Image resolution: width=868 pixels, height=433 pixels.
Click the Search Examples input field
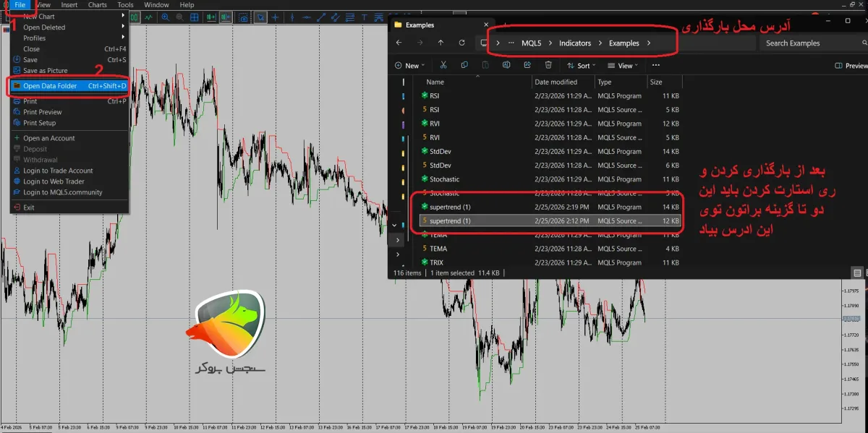[811, 43]
